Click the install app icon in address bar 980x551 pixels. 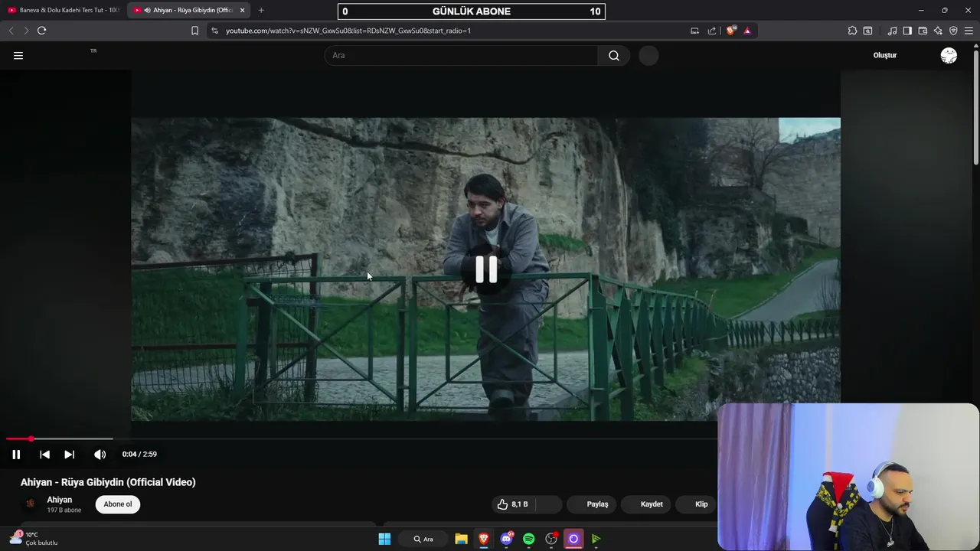tap(694, 31)
